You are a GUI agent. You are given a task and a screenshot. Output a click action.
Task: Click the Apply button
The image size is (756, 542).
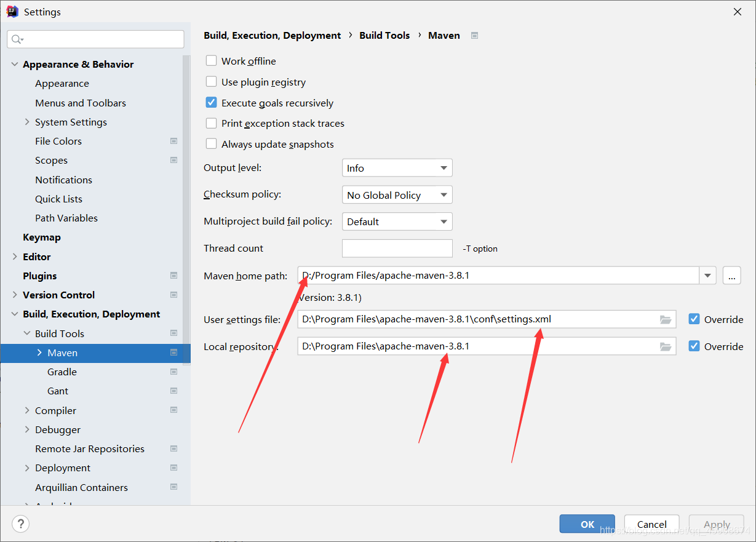717,524
